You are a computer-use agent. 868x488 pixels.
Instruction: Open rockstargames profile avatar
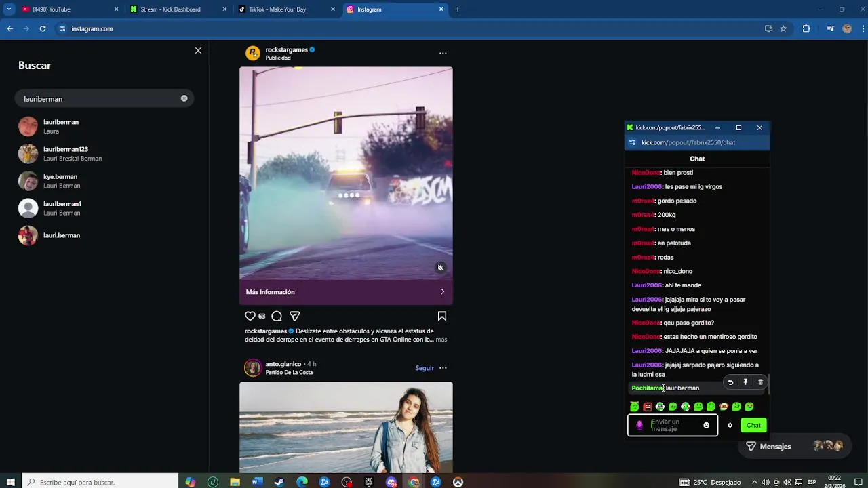pos(253,53)
